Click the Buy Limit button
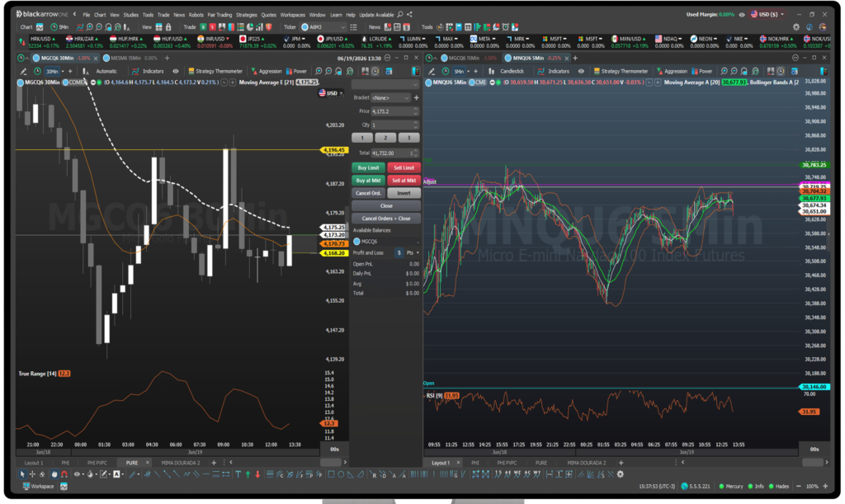Viewport: 845px width, 504px height. click(369, 168)
